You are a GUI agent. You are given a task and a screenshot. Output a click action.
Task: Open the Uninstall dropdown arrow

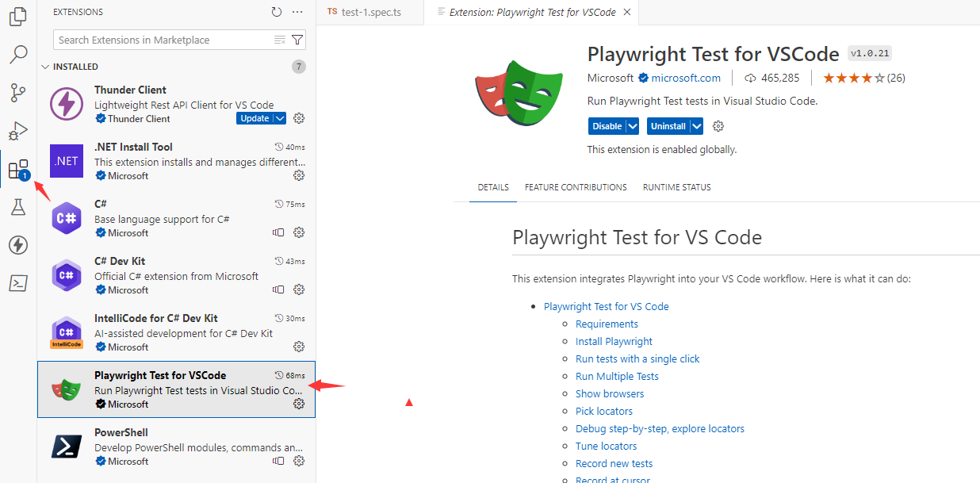click(697, 126)
